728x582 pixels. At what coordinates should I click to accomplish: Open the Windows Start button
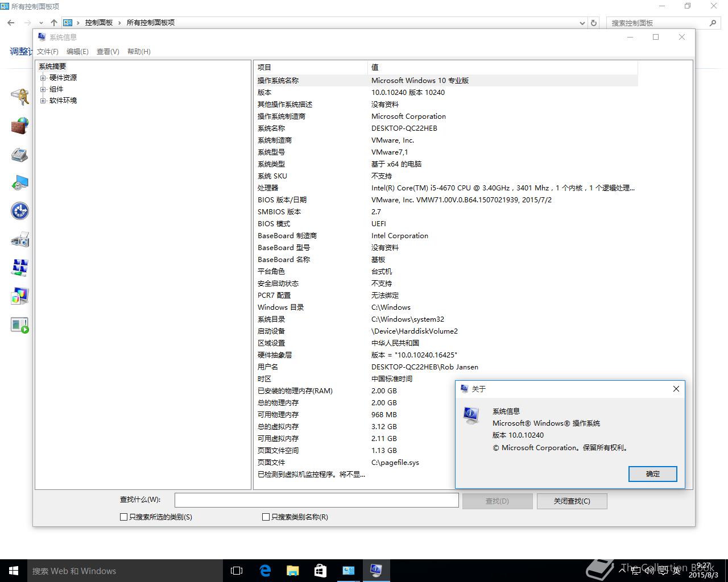14,571
